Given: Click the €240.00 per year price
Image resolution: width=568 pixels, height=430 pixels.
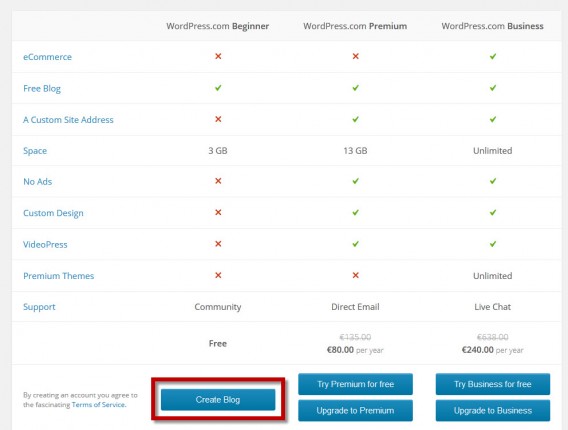Looking at the screenshot, I should click(492, 350).
